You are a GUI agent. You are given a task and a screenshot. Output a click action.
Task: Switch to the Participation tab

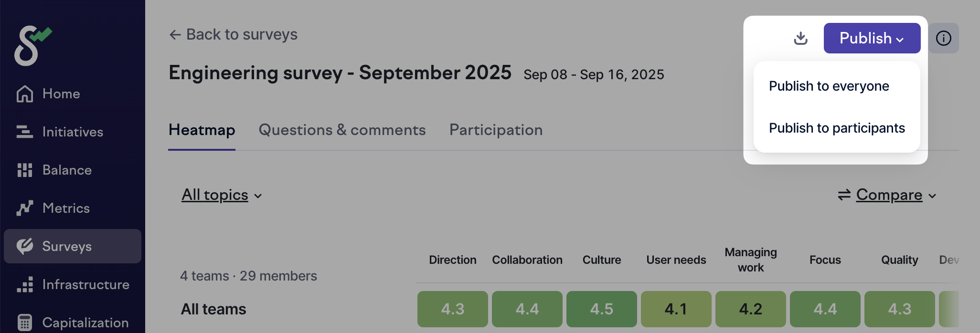coord(496,130)
